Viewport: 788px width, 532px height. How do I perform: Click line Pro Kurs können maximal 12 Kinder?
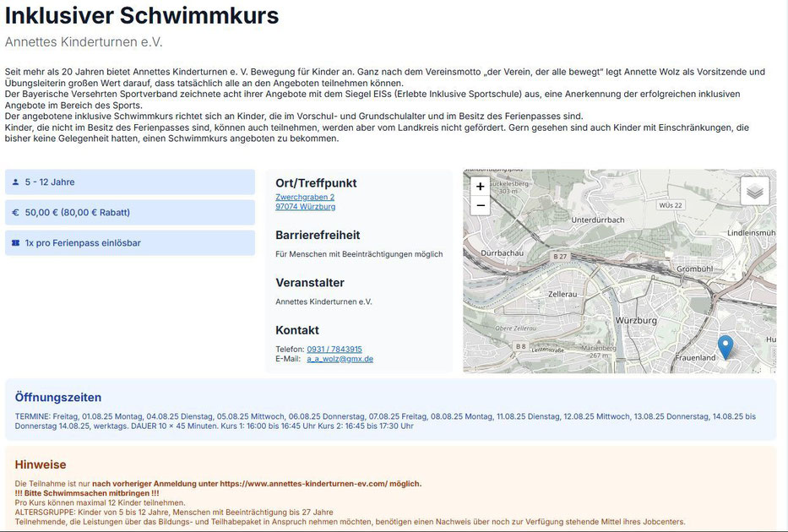click(100, 502)
